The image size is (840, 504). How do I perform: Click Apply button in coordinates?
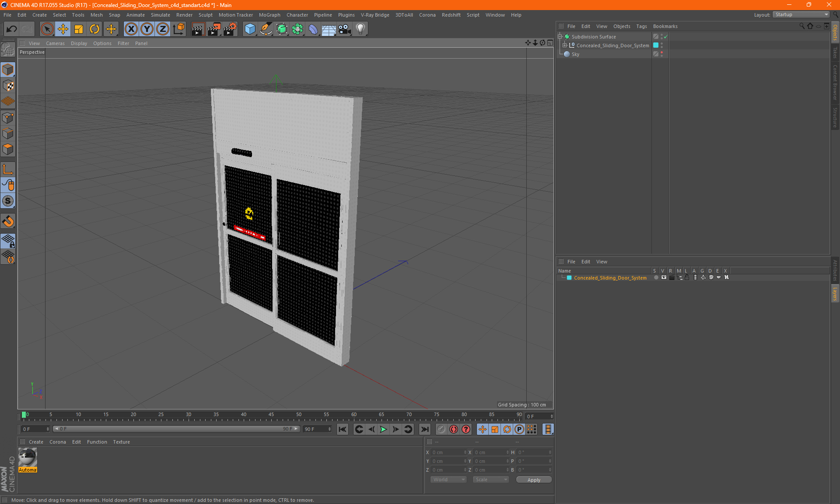534,480
